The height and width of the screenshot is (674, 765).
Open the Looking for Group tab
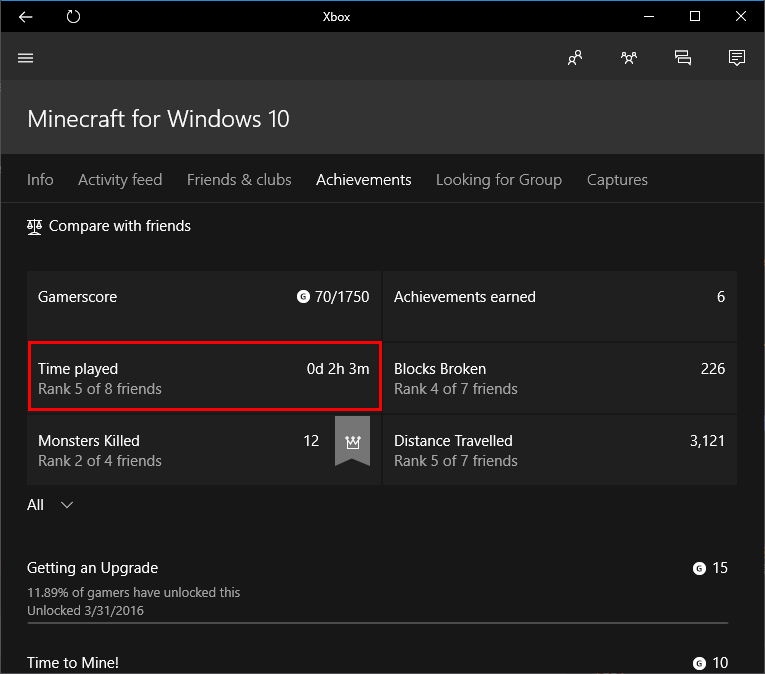(499, 180)
